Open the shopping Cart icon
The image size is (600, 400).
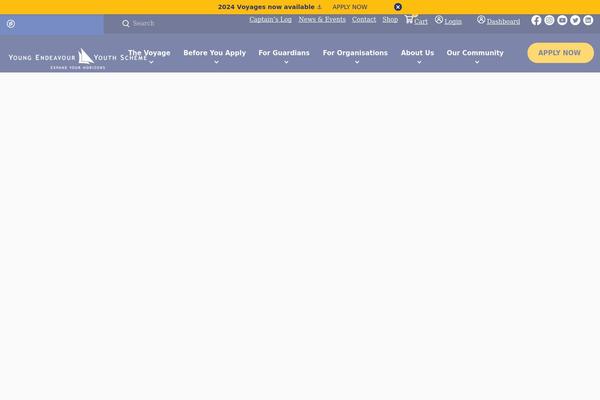tap(409, 19)
